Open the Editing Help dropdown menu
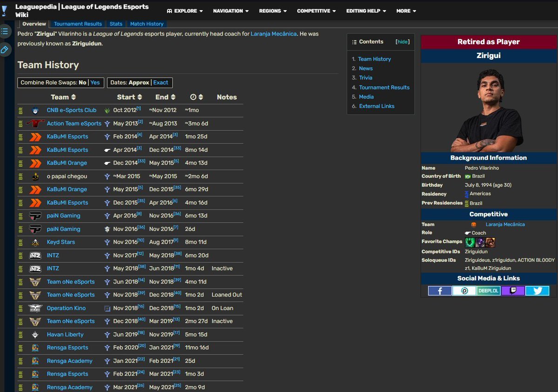The width and height of the screenshot is (558, 392). (x=366, y=11)
